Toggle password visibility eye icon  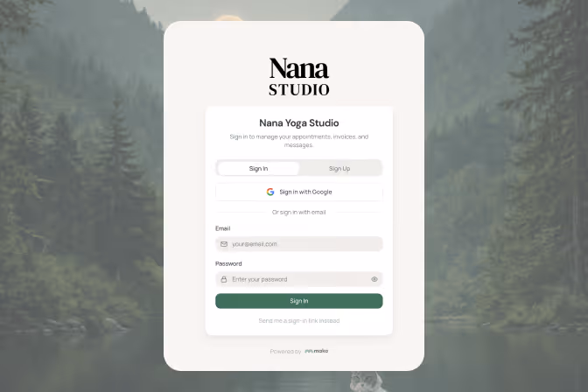[x=374, y=279]
